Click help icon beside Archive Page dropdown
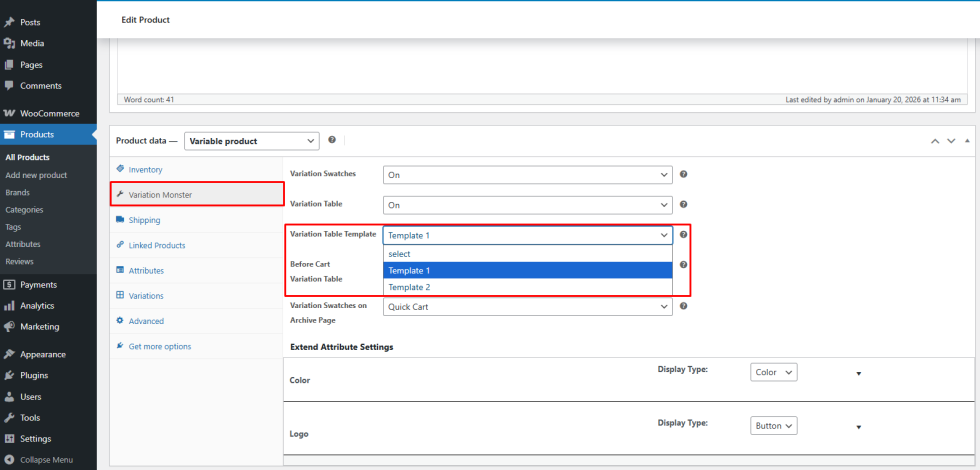 [683, 306]
